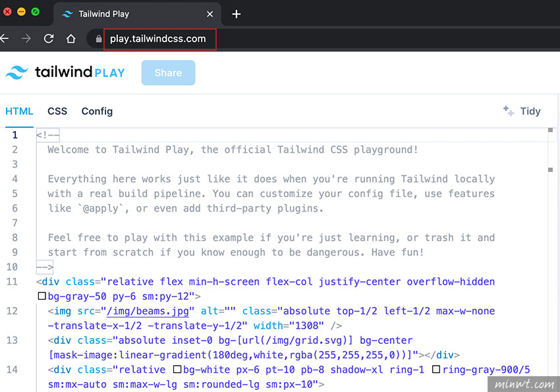Viewport: 560px width, 392px height.
Task: Click the ring-gray-900/5 color swatch
Action: (x=436, y=369)
